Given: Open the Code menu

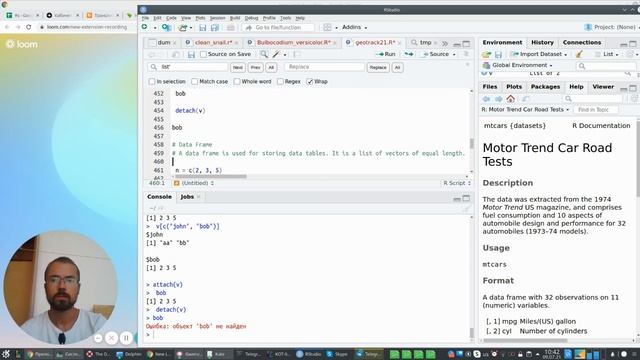Looking at the screenshot, I should pyautogui.click(x=171, y=18).
